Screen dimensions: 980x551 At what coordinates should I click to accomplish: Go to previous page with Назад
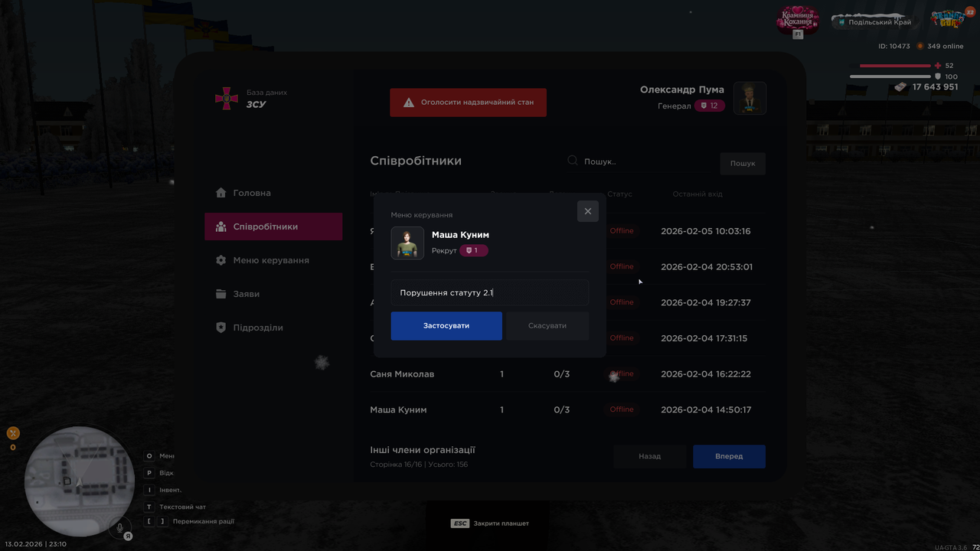[650, 456]
